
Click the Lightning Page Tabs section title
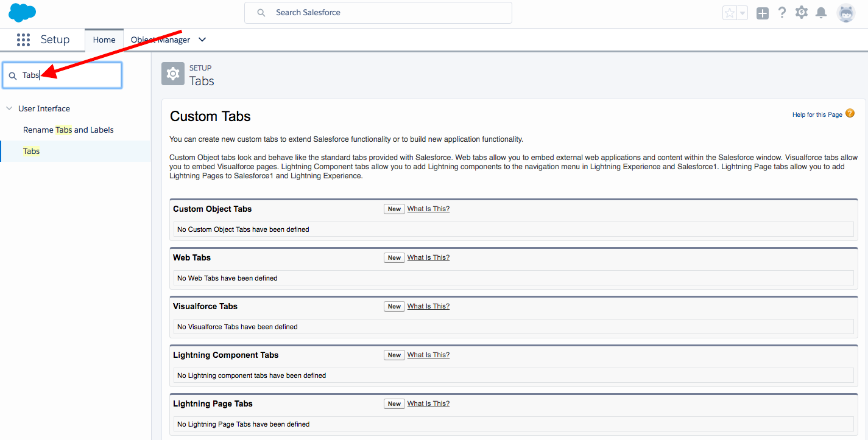coord(213,403)
